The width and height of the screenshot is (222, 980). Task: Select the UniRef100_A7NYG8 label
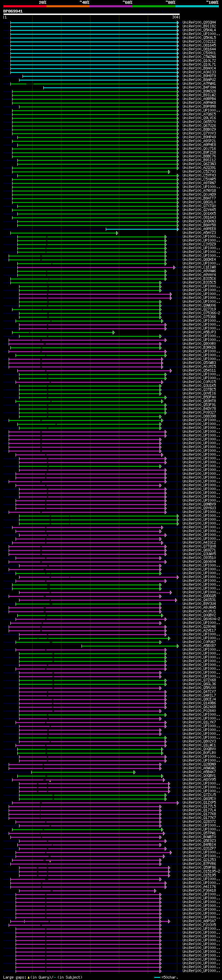[x=199, y=191]
